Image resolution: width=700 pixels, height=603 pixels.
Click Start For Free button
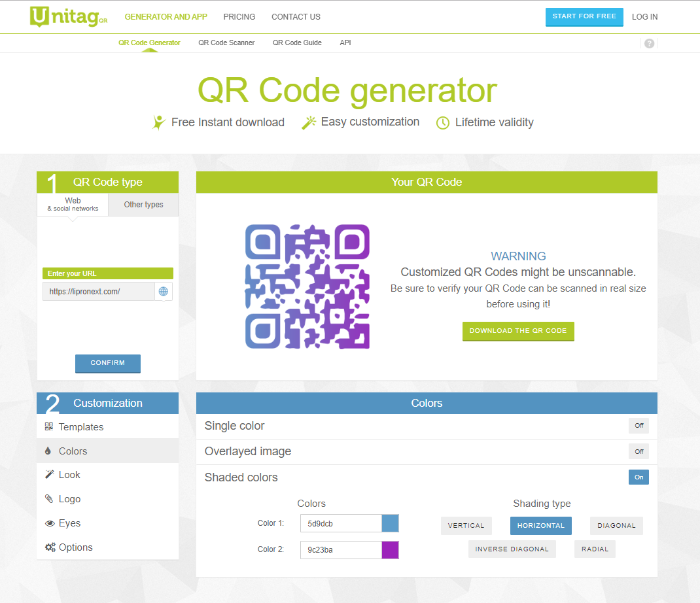point(584,16)
